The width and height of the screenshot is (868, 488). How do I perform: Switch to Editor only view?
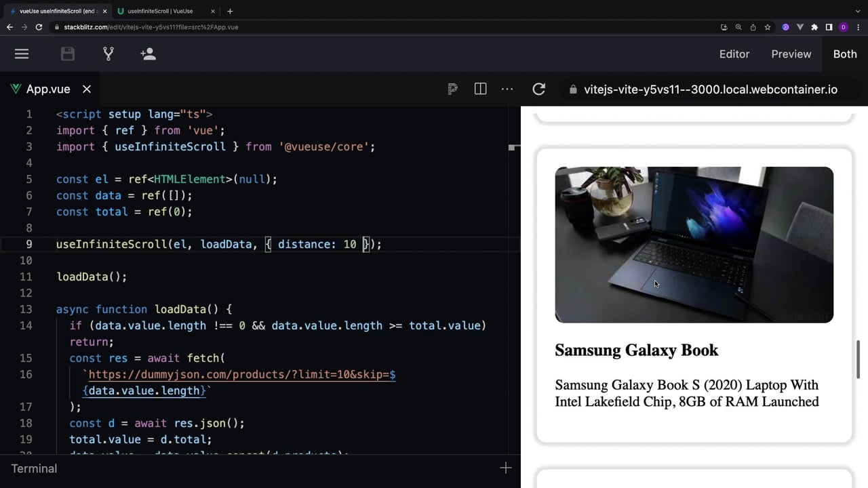coord(734,54)
